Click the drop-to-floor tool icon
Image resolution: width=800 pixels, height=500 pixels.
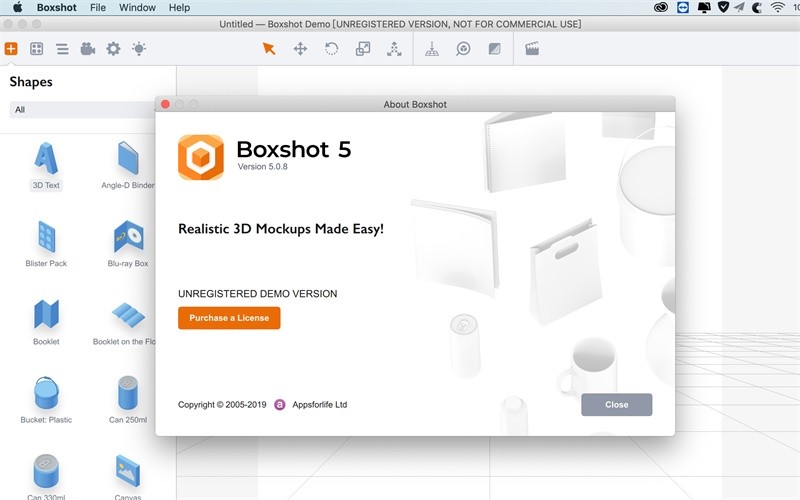pyautogui.click(x=432, y=49)
